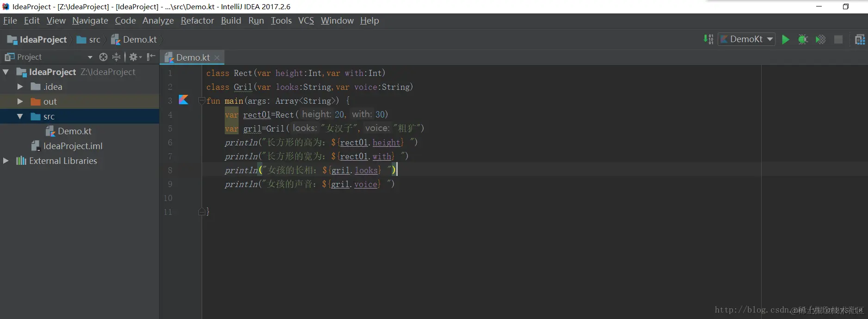Click line number 10 in the gutter
The height and width of the screenshot is (319, 868).
(x=168, y=198)
